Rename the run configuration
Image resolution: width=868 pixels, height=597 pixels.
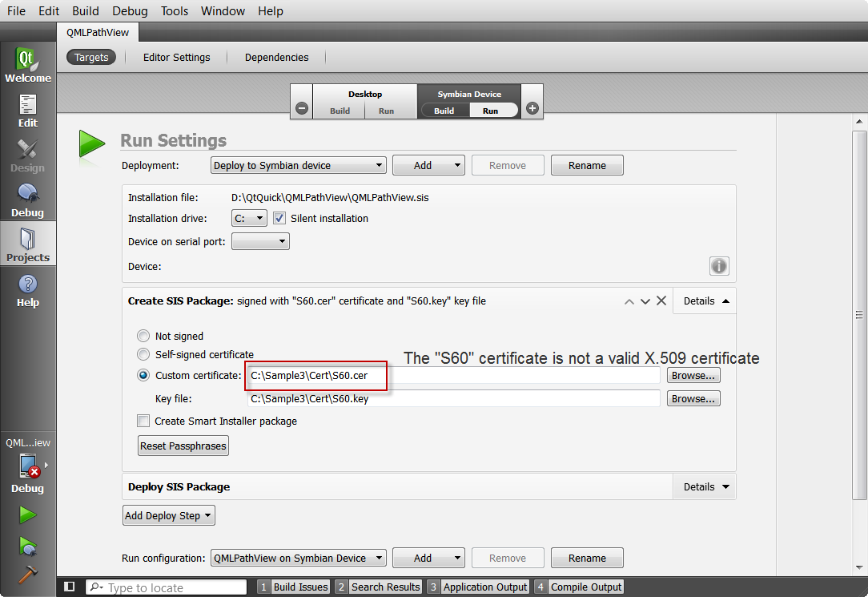click(587, 558)
